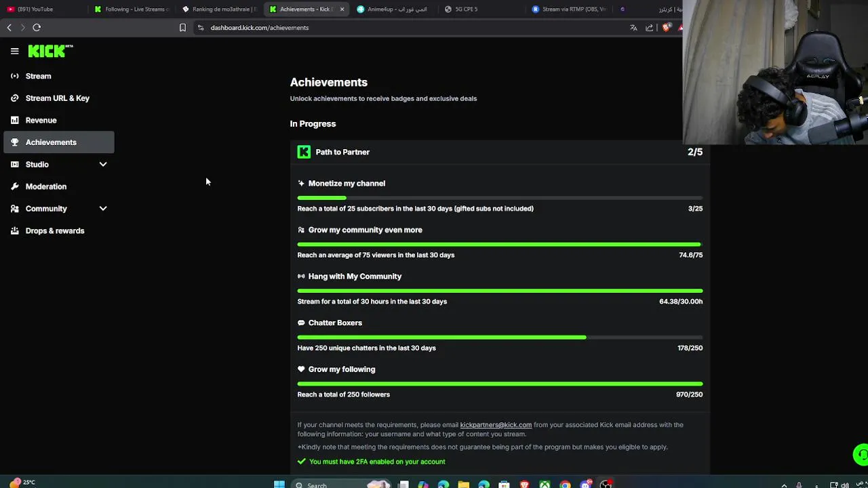Click the Hang with My Community broadcast icon
The height and width of the screenshot is (488, 868).
pos(301,277)
